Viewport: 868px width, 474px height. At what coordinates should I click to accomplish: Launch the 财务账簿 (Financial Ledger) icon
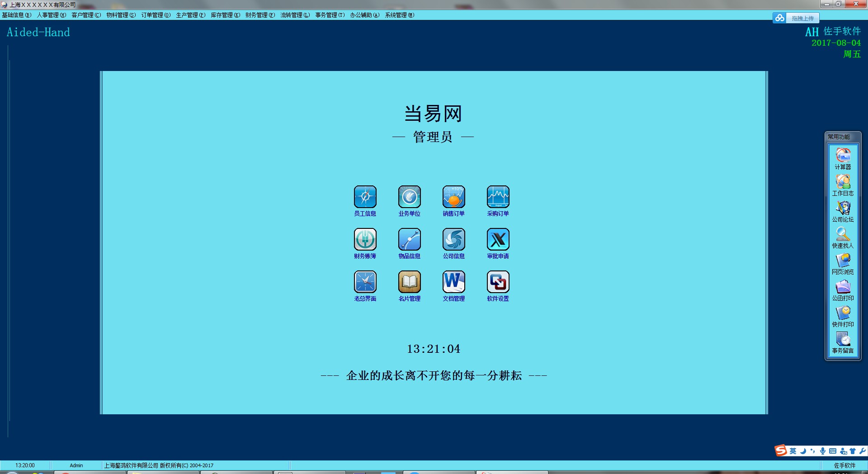click(x=365, y=239)
